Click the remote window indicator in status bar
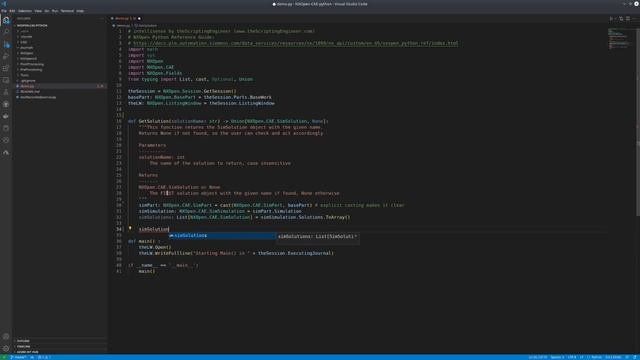The height and width of the screenshot is (360, 640). 3,357
